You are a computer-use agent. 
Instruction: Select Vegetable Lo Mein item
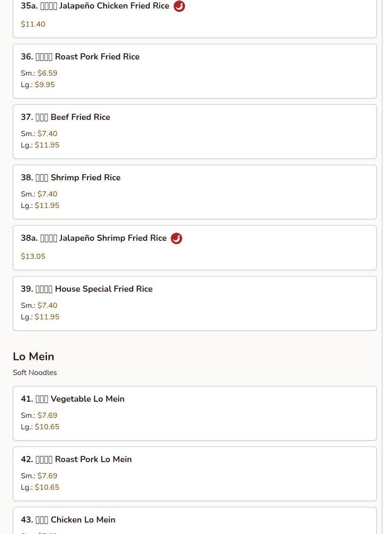[x=73, y=399]
